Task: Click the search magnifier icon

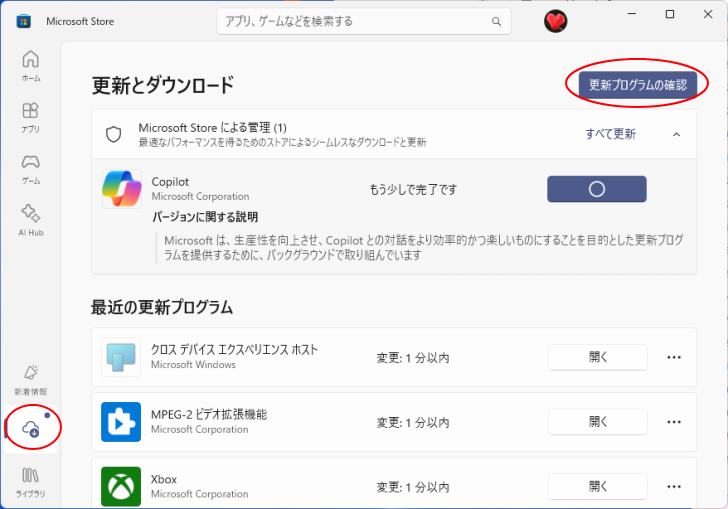Action: pyautogui.click(x=496, y=21)
